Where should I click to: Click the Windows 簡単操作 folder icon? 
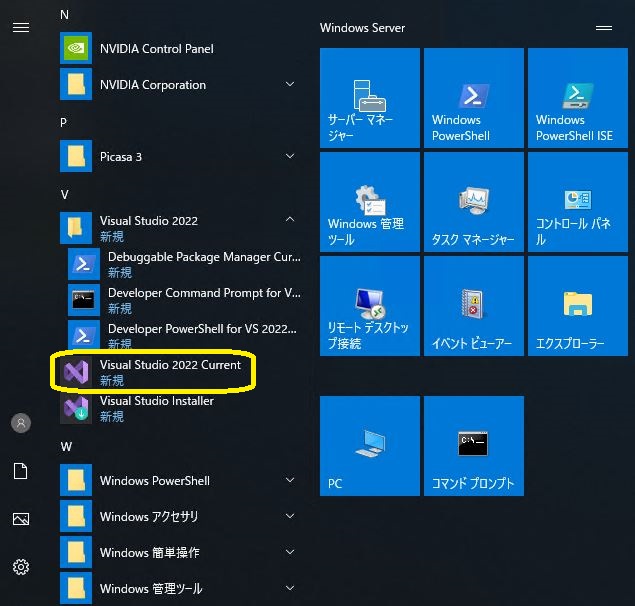(x=76, y=553)
